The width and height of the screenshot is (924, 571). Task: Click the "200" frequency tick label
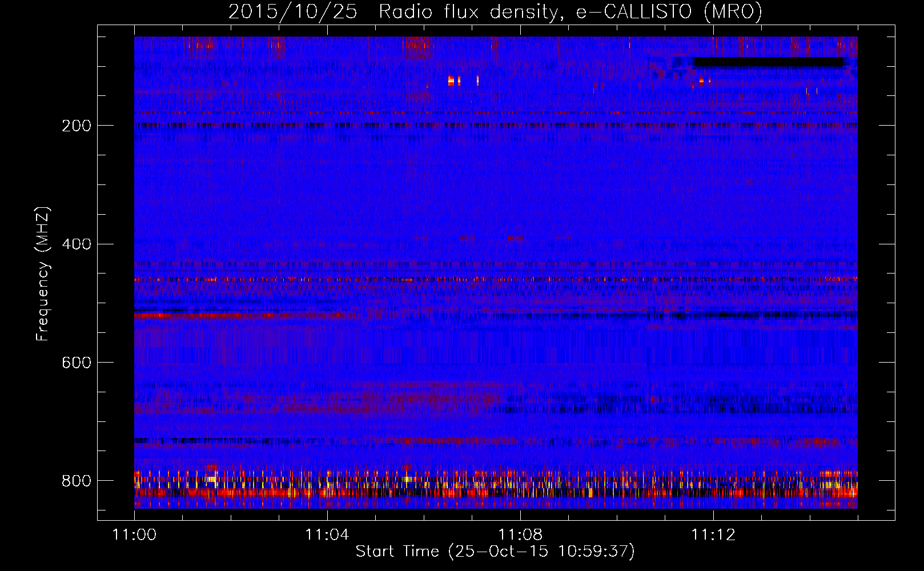[x=77, y=126]
